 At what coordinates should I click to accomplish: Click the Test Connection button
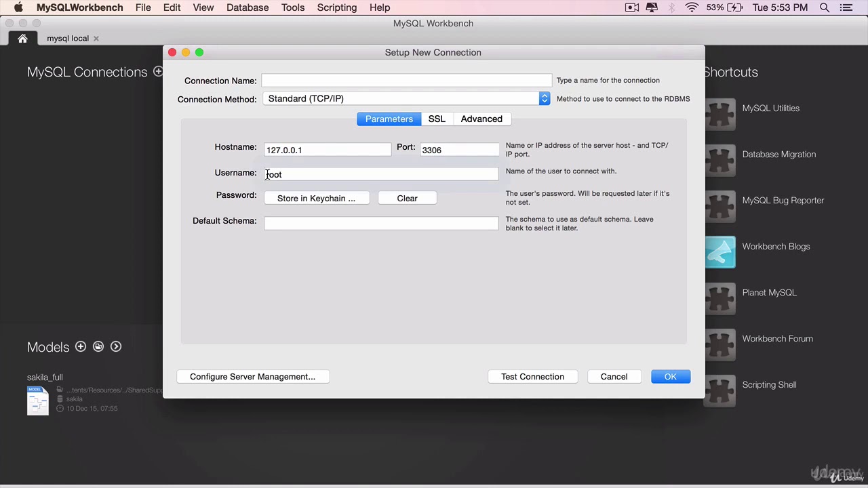pyautogui.click(x=532, y=376)
